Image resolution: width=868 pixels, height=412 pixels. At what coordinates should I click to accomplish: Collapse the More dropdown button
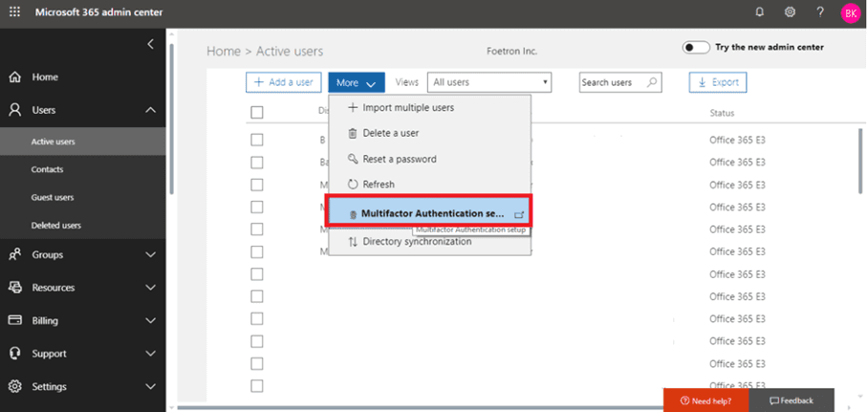pyautogui.click(x=357, y=82)
